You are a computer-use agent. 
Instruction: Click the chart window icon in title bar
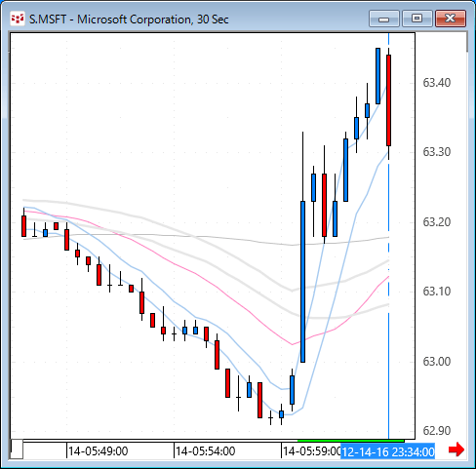coord(18,19)
